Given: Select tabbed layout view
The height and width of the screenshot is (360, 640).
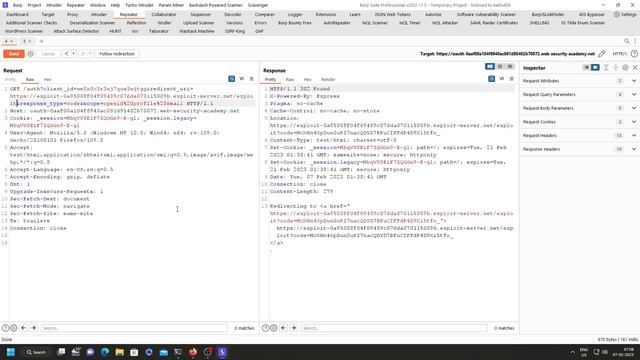Looking at the screenshot, I should pos(510,67).
